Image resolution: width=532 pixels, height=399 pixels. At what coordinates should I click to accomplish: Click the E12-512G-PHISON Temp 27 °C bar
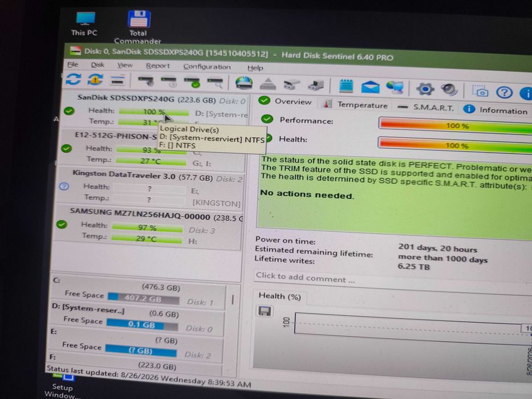[x=151, y=161]
